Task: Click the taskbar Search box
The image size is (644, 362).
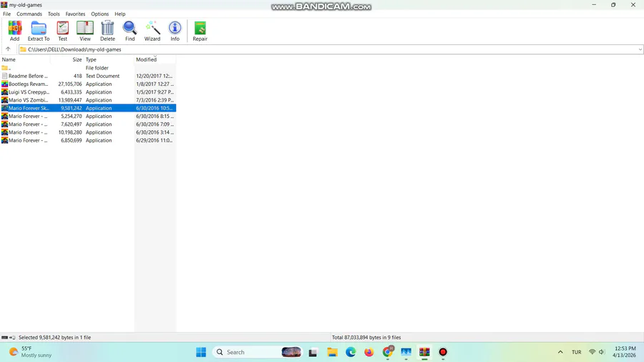Action: 257,352
